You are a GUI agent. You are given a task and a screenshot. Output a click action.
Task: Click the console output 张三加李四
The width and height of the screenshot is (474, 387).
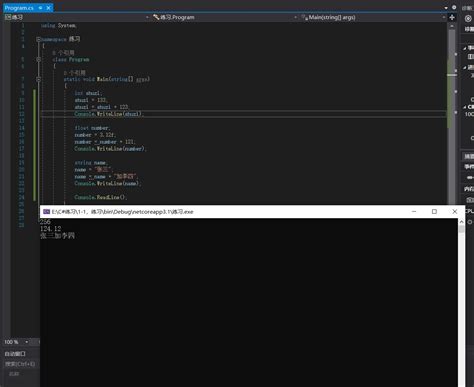(57, 236)
